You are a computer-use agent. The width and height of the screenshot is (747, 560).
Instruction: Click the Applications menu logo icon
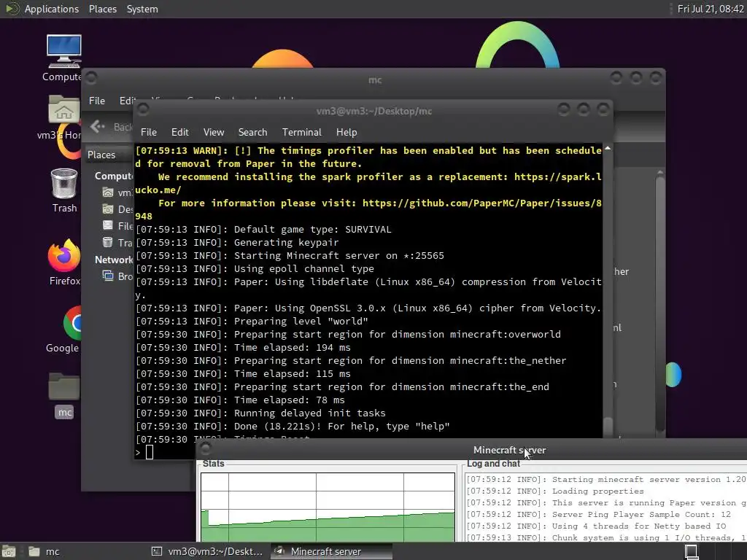(12, 9)
